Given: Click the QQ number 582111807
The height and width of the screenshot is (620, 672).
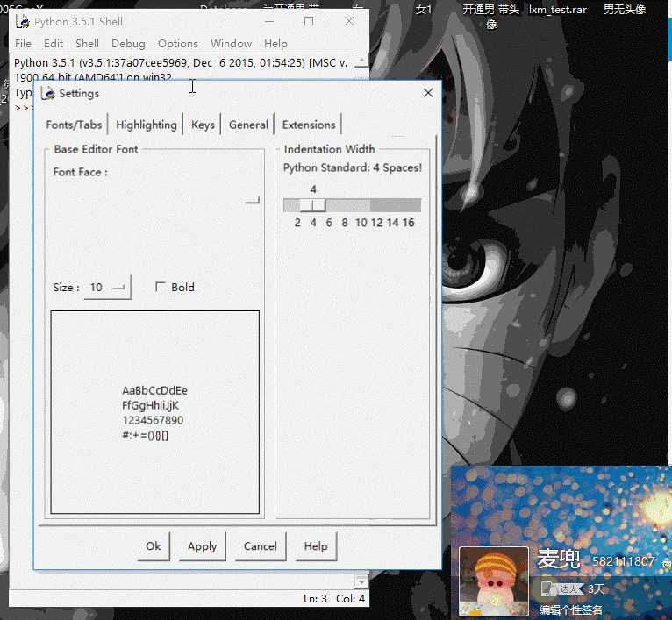Looking at the screenshot, I should click(x=624, y=561).
